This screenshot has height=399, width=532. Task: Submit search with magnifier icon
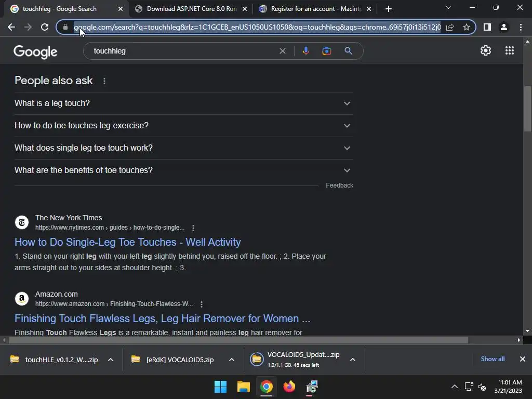pos(348,51)
